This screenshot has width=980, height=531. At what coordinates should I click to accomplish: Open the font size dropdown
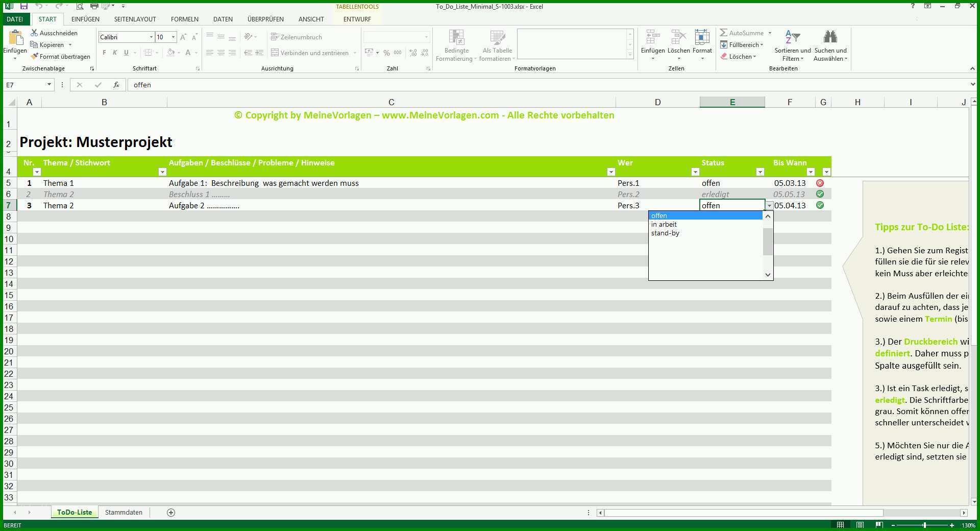173,37
